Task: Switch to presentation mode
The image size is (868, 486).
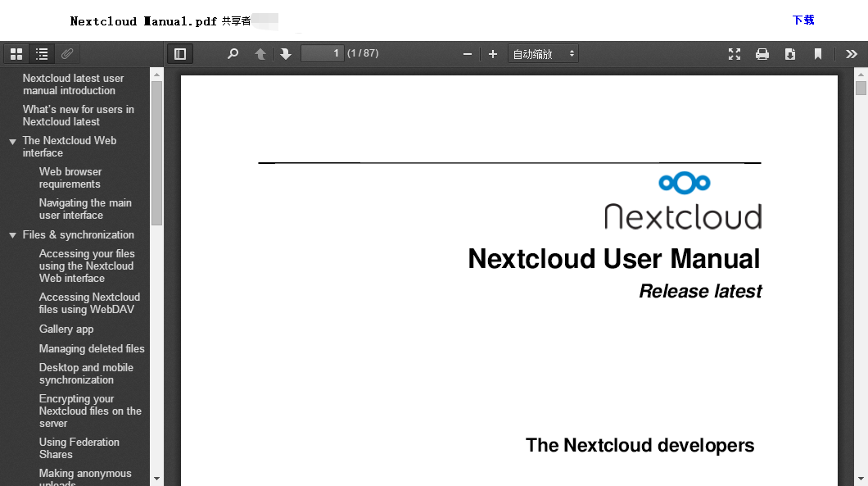Action: [x=735, y=54]
